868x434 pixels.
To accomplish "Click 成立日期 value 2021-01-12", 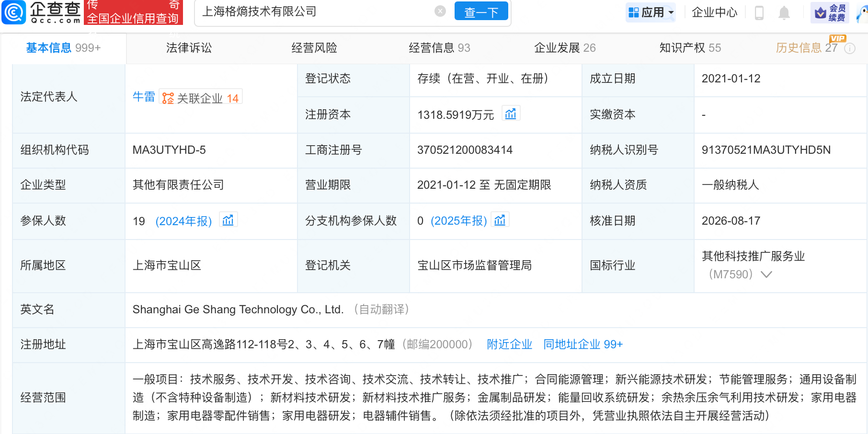I will pyautogui.click(x=731, y=79).
